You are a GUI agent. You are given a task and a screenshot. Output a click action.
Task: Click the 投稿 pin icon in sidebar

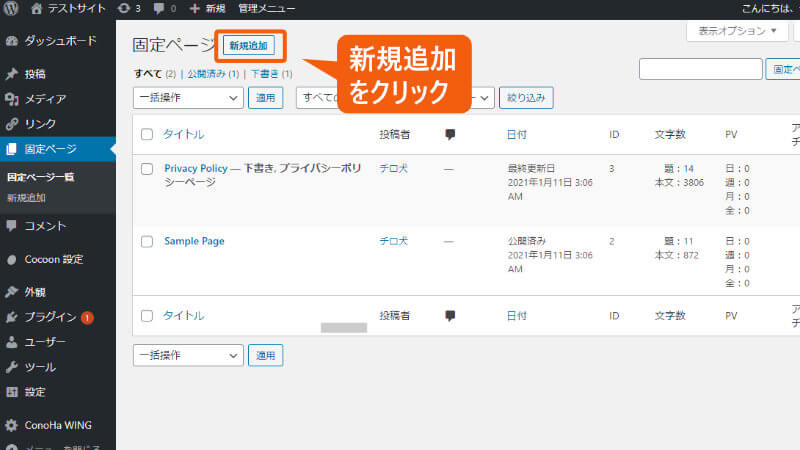[12, 74]
